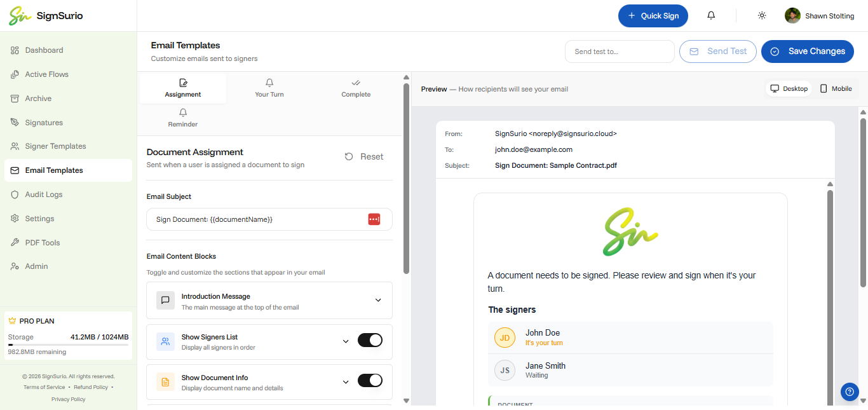Open the Refund Policy link
The height and width of the screenshot is (410, 868).
(x=91, y=387)
